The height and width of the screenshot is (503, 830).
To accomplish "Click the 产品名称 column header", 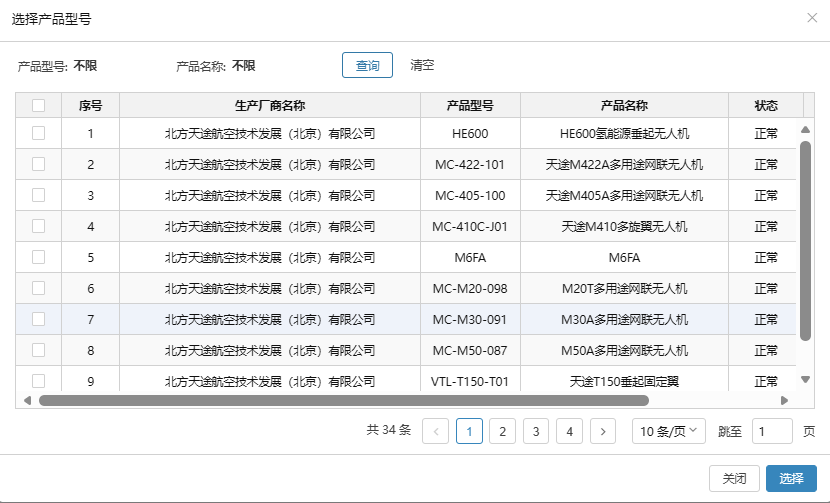I will click(x=625, y=105).
